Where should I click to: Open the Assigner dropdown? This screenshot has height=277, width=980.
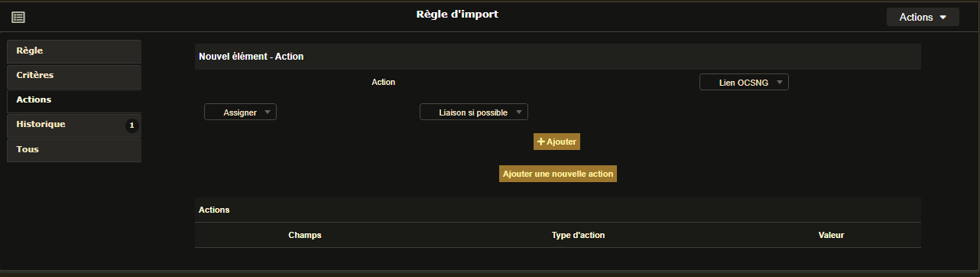[240, 112]
